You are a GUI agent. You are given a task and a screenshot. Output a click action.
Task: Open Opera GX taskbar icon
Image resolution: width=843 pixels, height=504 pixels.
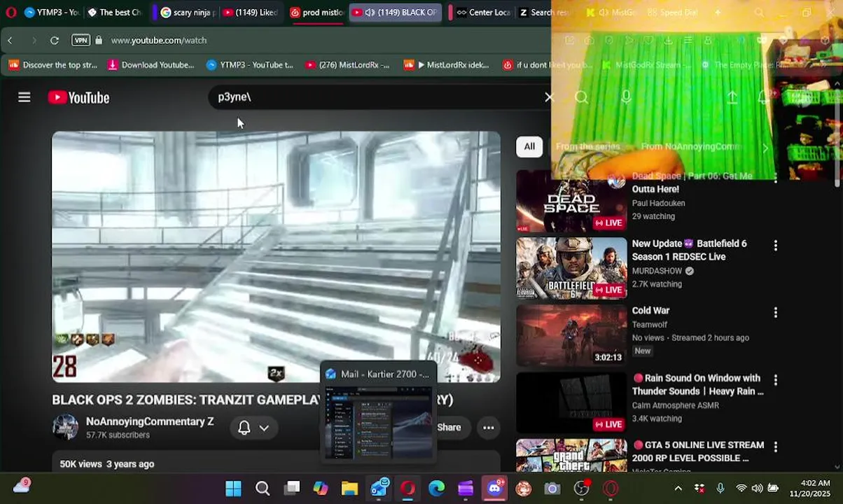tap(407, 488)
